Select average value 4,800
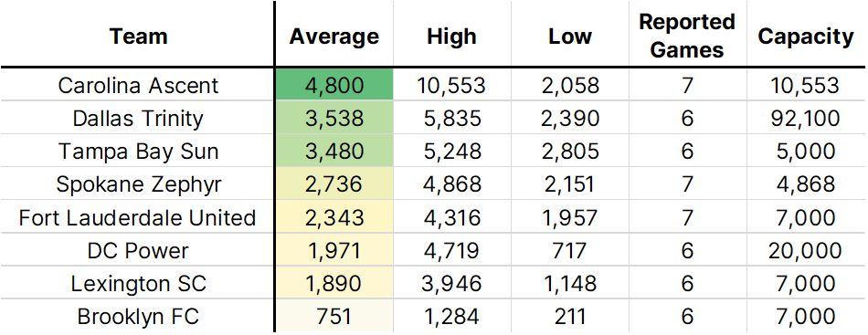The height and width of the screenshot is (335, 868). (334, 86)
